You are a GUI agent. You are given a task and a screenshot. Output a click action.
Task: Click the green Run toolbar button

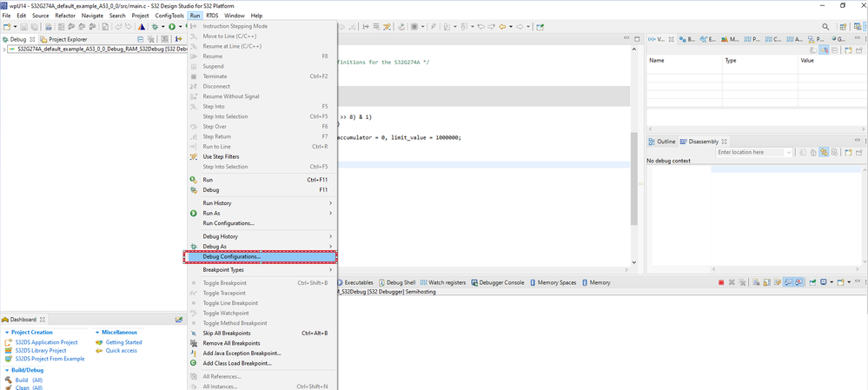click(172, 27)
